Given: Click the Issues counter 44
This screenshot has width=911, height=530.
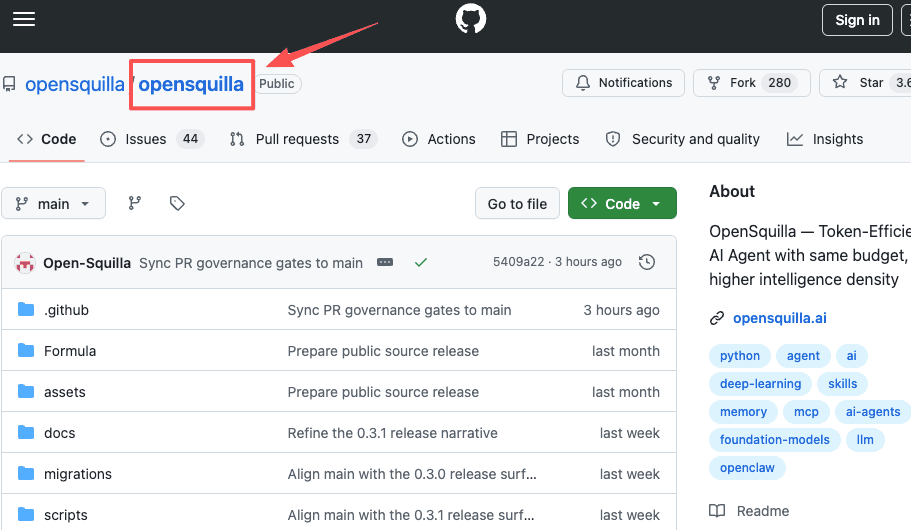Looking at the screenshot, I should (x=190, y=139).
